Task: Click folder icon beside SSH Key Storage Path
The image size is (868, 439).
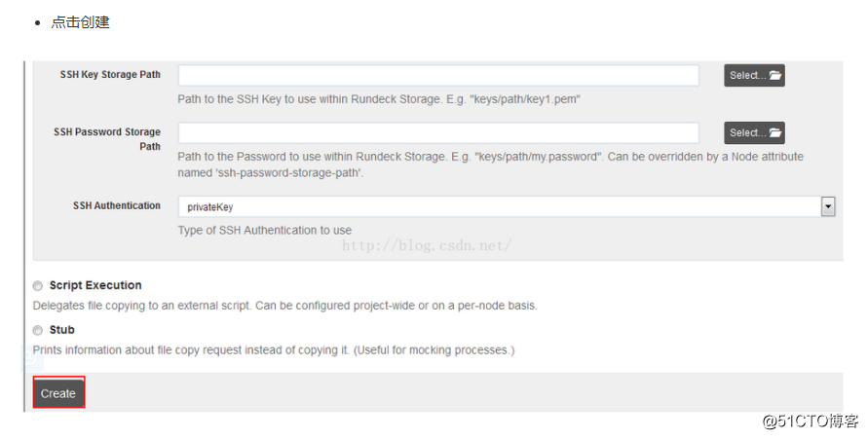Action: pyautogui.click(x=775, y=75)
